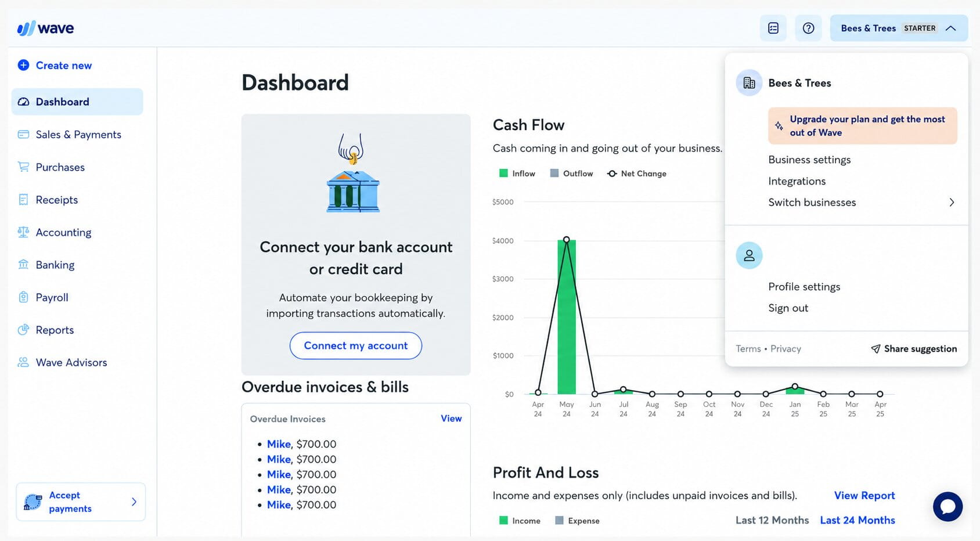Image resolution: width=980 pixels, height=541 pixels.
Task: Click the Create new link
Action: [64, 65]
